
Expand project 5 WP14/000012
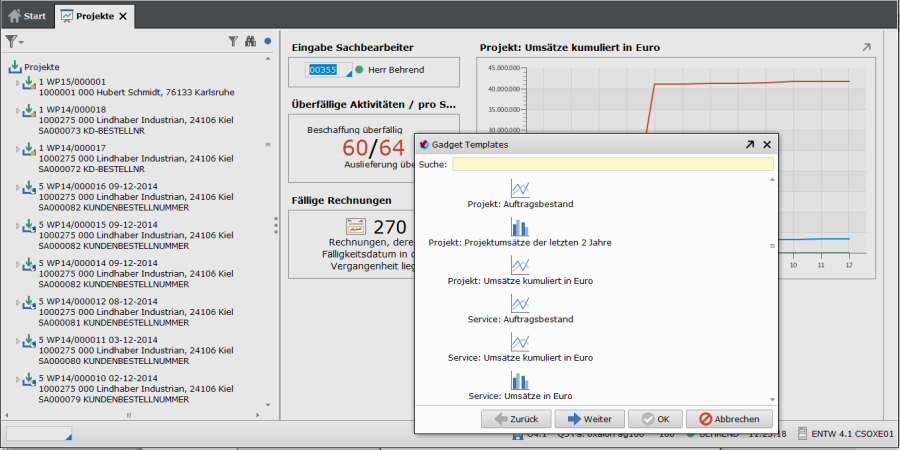tap(17, 303)
